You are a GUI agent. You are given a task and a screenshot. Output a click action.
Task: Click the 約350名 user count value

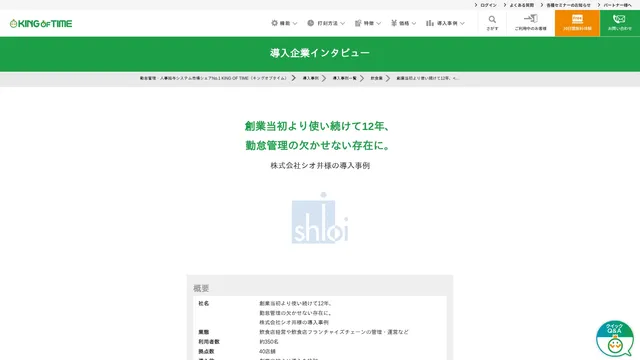[269, 342]
